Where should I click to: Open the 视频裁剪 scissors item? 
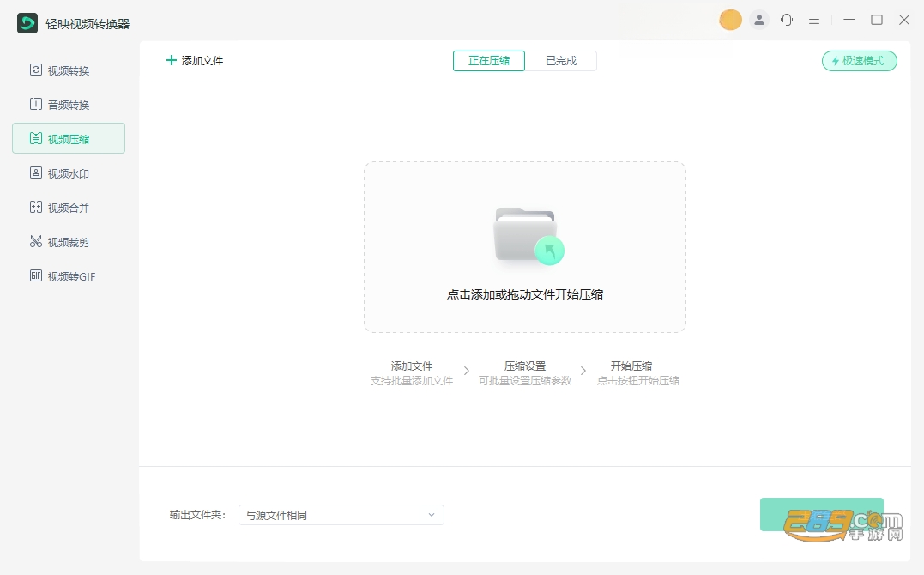point(69,242)
